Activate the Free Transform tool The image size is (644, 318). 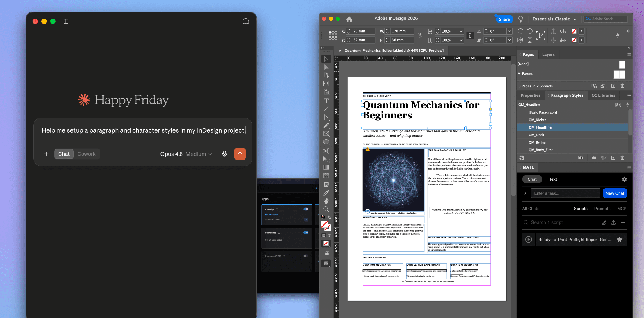point(326,159)
